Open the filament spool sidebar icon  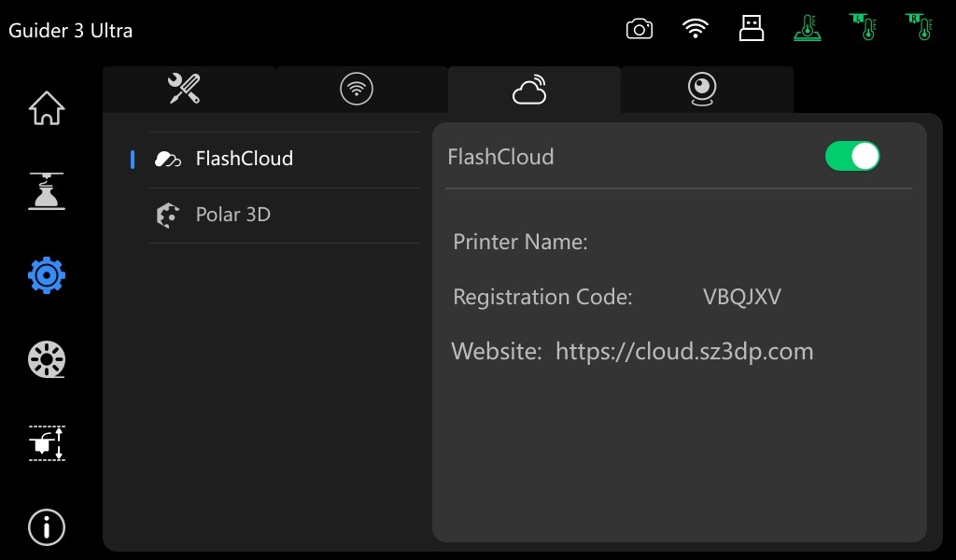[x=47, y=359]
